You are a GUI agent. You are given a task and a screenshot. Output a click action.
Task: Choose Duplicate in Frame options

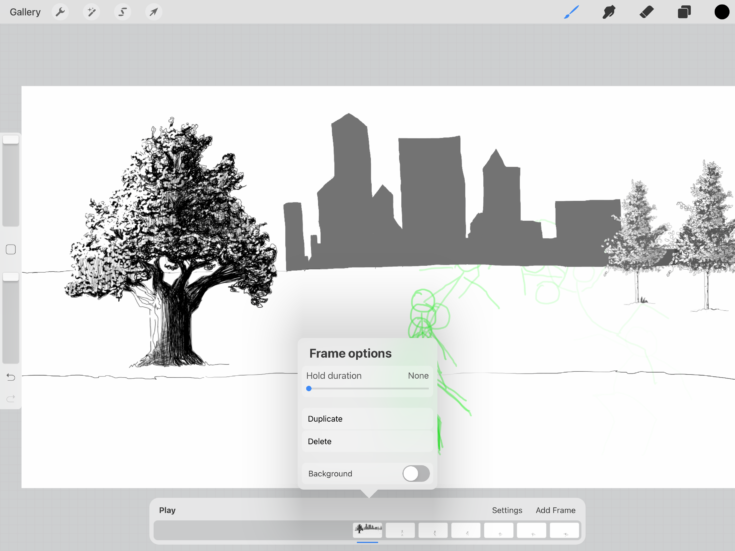(x=325, y=419)
